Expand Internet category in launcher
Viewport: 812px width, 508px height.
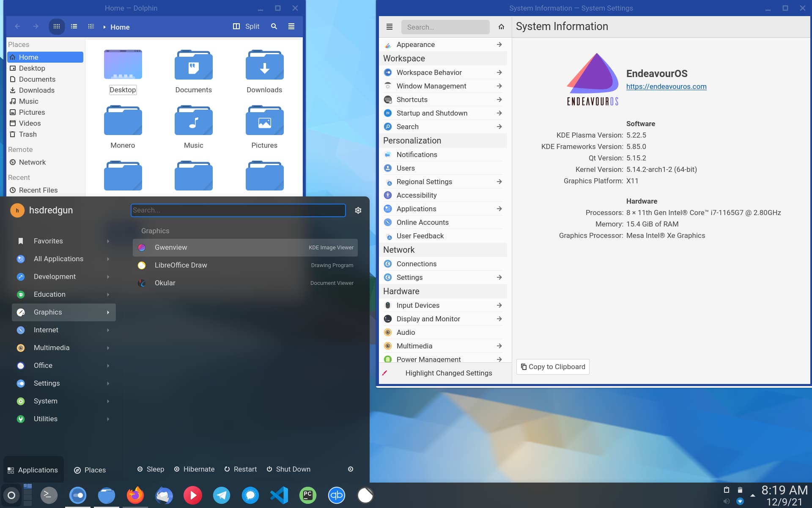point(64,330)
